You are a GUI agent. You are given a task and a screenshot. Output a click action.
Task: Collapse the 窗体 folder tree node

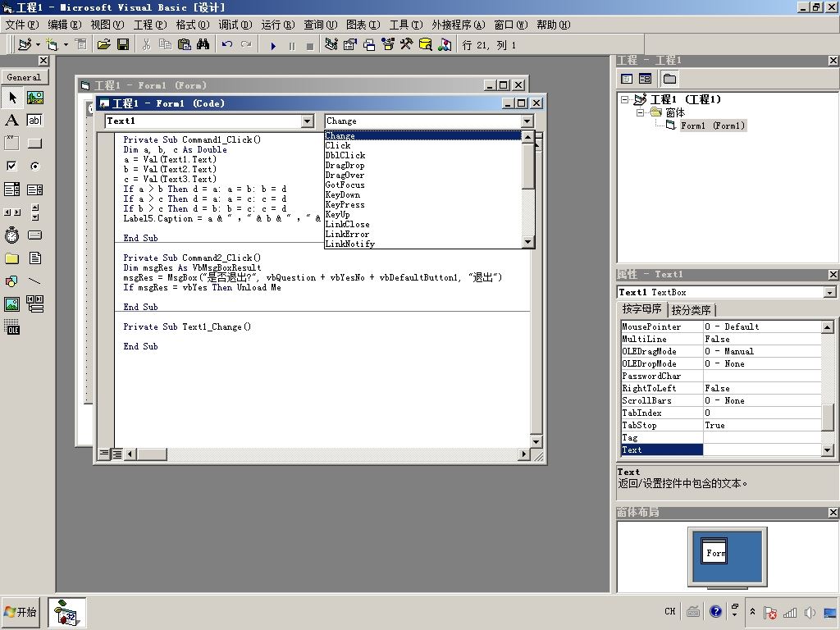[640, 112]
